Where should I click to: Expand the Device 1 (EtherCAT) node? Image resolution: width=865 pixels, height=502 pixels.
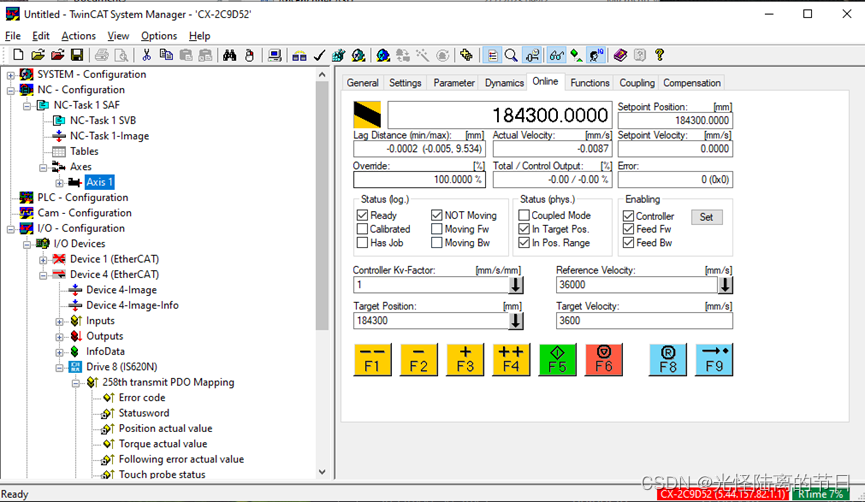(43, 259)
